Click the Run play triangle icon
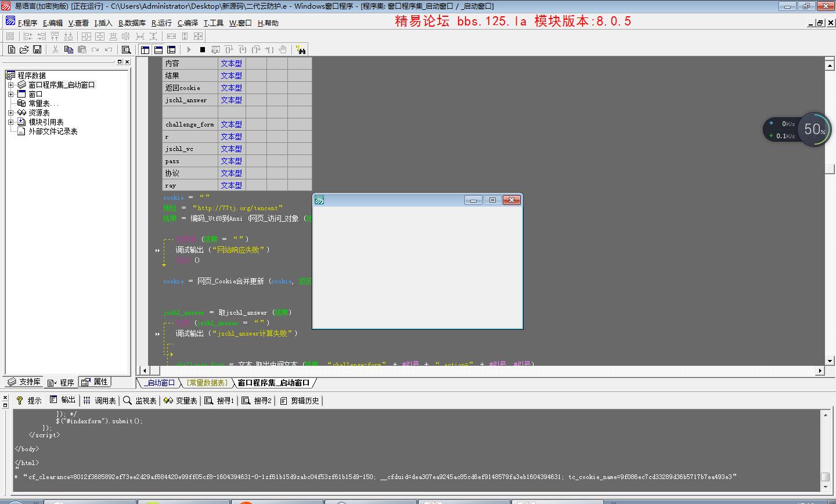This screenshot has height=504, width=836. pos(189,50)
